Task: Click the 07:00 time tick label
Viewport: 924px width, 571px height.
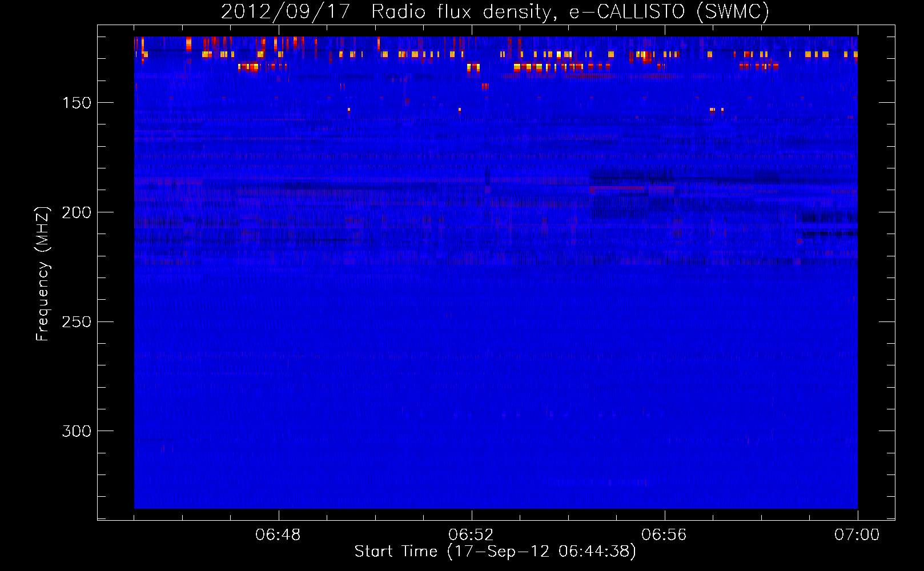Action: tap(857, 535)
